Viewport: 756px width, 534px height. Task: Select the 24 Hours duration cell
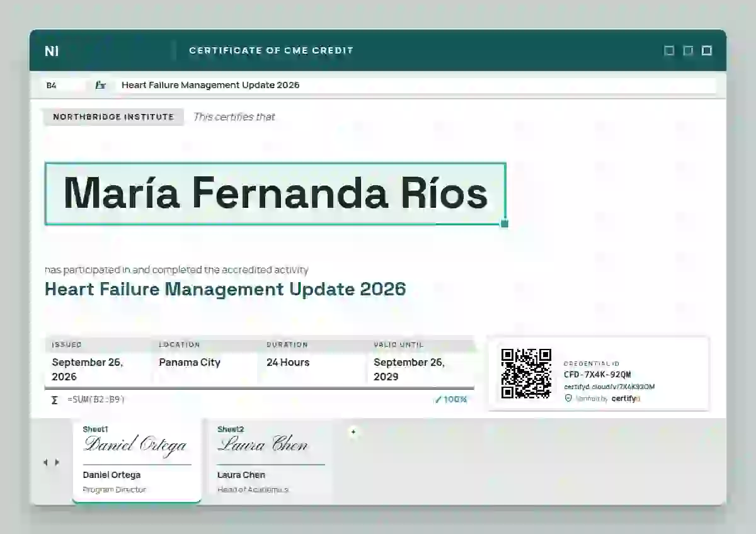[x=288, y=363]
